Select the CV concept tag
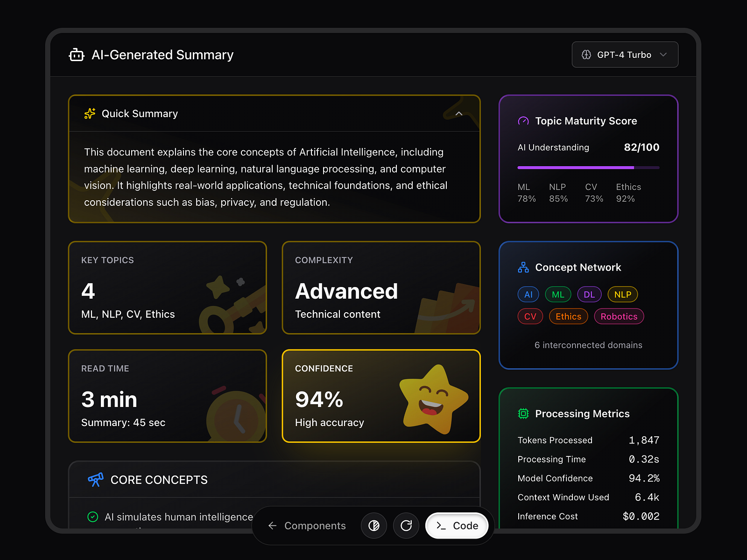The image size is (747, 560). (x=530, y=316)
